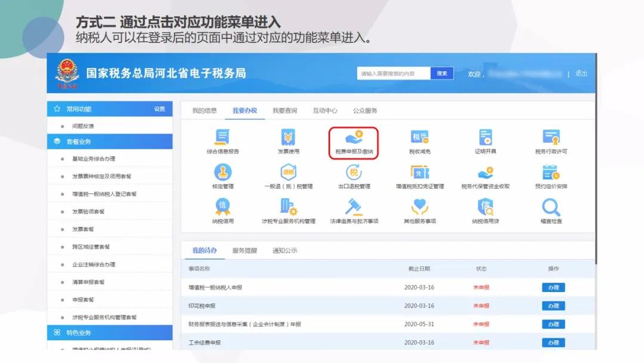This screenshot has width=644, height=363.
Task: Open the 发票使用 function icon
Action: click(288, 140)
